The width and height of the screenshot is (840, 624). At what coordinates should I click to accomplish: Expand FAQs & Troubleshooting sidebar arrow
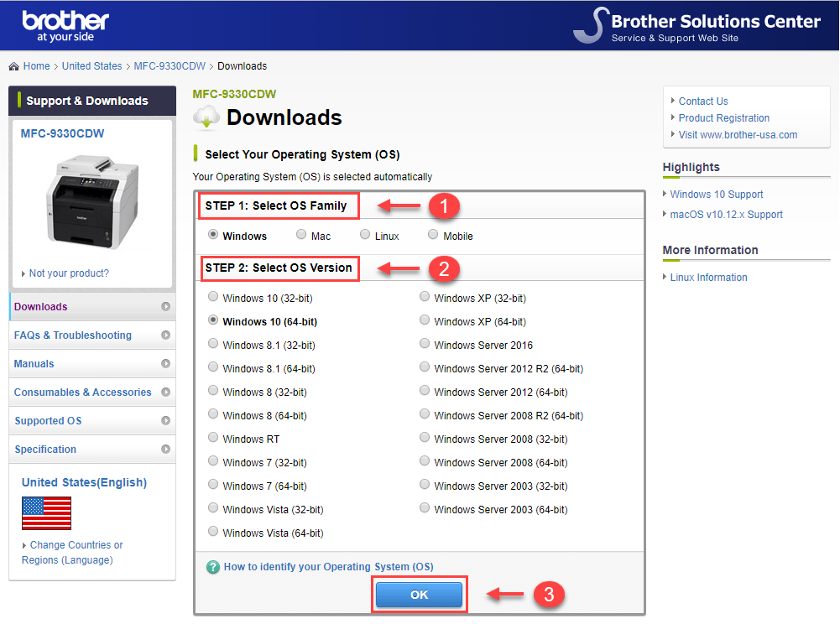[x=165, y=335]
